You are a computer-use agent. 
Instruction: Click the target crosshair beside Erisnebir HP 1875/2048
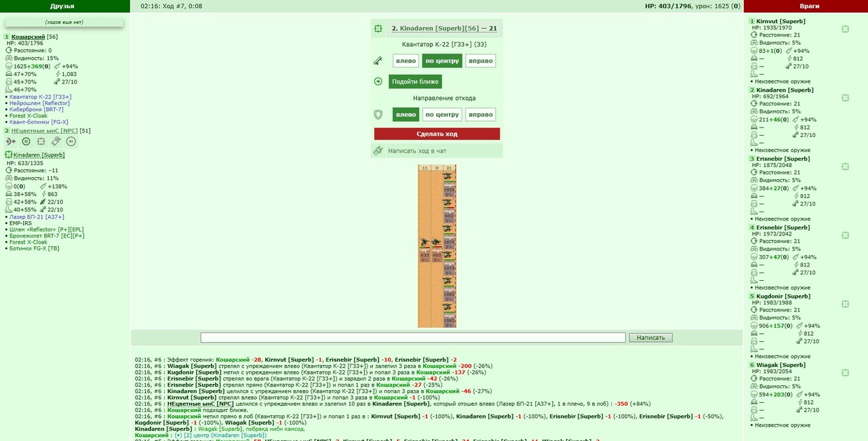tap(845, 166)
